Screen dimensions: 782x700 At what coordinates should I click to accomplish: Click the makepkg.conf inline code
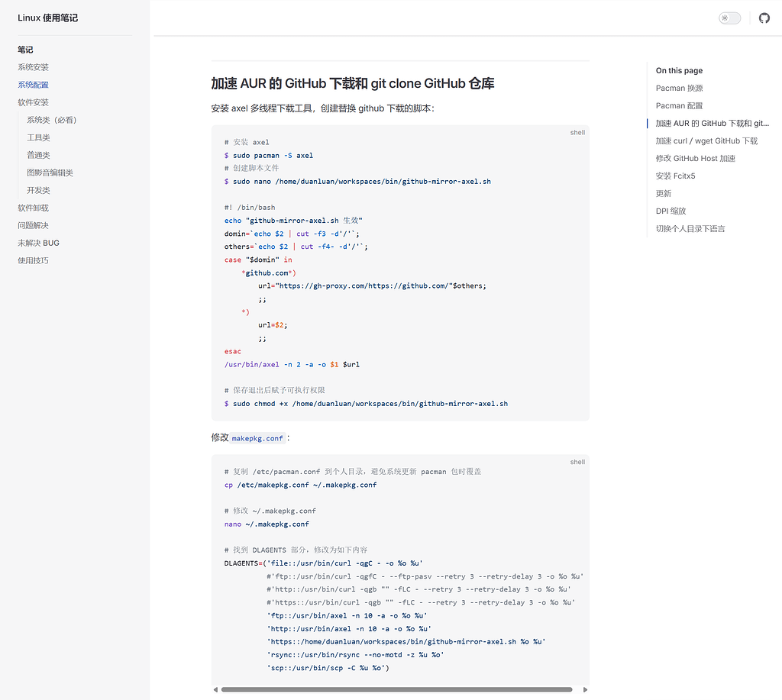point(257,438)
